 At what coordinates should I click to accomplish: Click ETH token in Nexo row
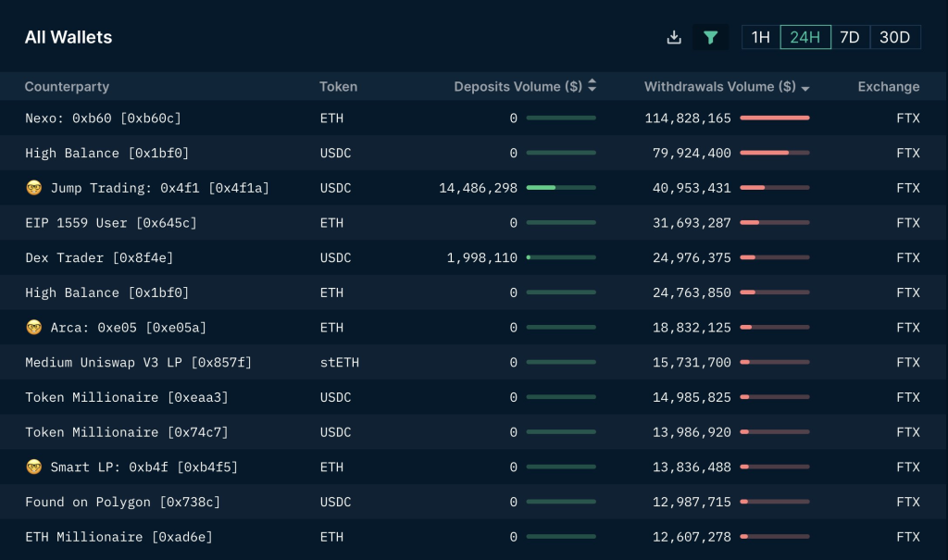pyautogui.click(x=331, y=118)
